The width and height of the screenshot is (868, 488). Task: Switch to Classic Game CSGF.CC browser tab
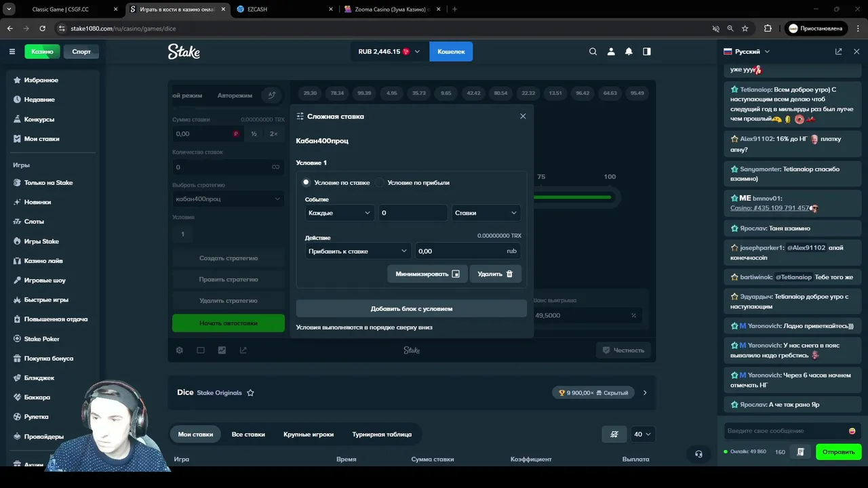pos(69,9)
